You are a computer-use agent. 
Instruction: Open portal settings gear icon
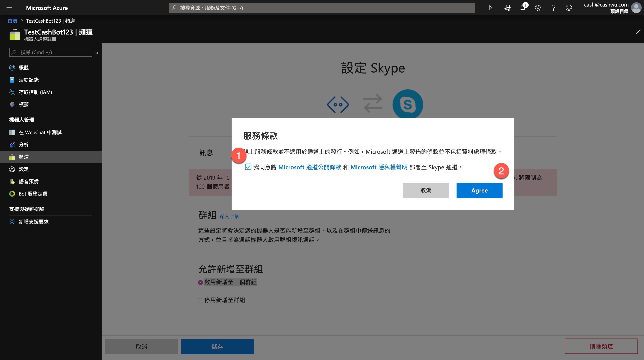[538, 8]
